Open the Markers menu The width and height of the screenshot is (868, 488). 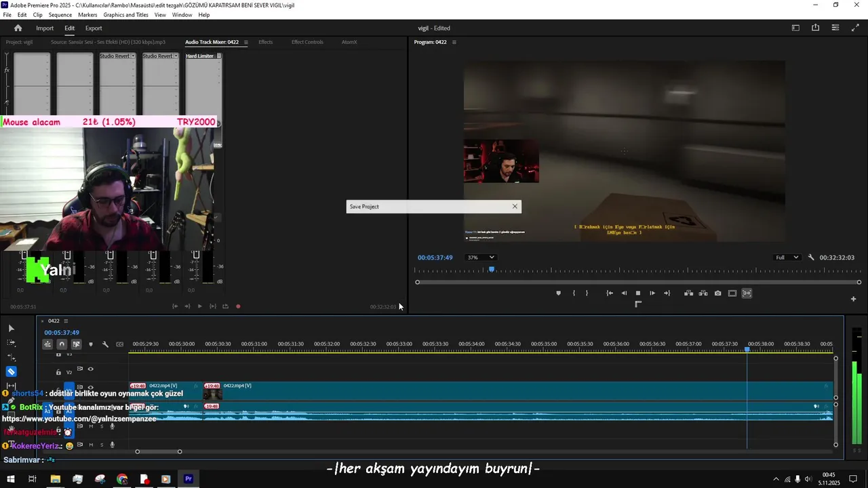[87, 15]
